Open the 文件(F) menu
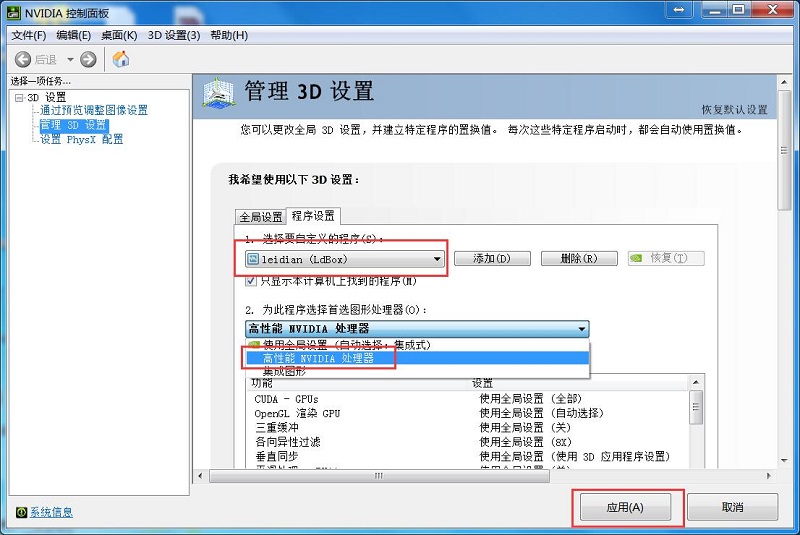 click(x=29, y=35)
